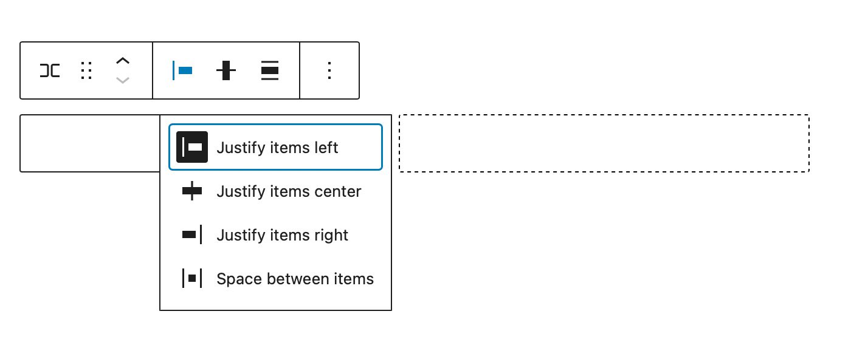Open block options three-dot menu
Viewport: 868px width, 362px height.
coord(329,71)
